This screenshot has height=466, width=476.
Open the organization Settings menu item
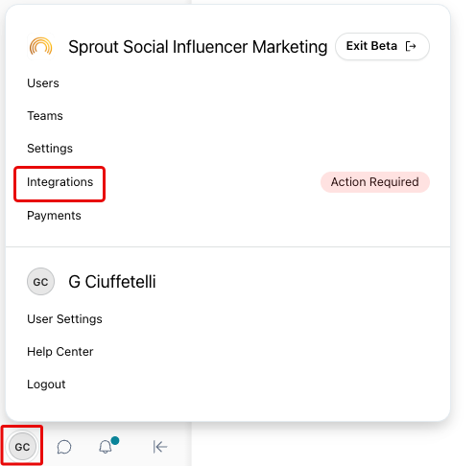point(50,149)
